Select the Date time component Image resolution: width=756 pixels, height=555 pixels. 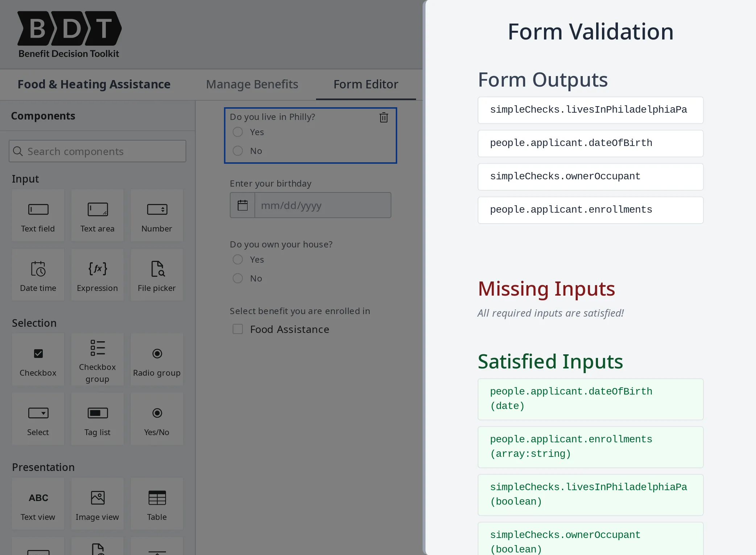(x=38, y=275)
